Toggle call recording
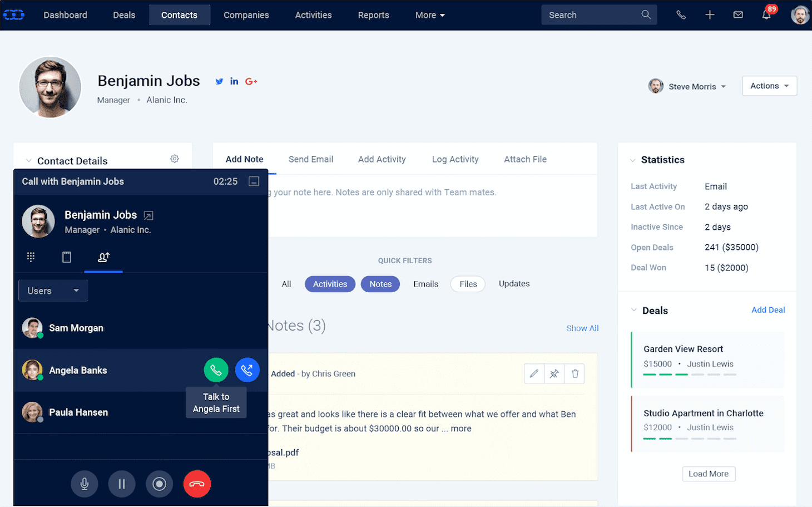812x507 pixels. click(160, 484)
